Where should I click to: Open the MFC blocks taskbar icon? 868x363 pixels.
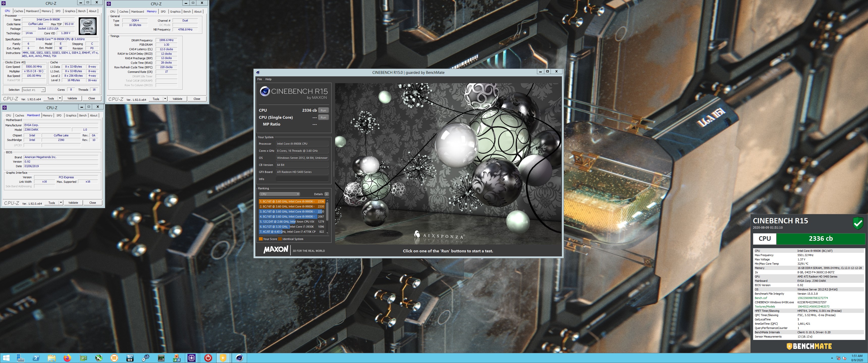point(177,358)
